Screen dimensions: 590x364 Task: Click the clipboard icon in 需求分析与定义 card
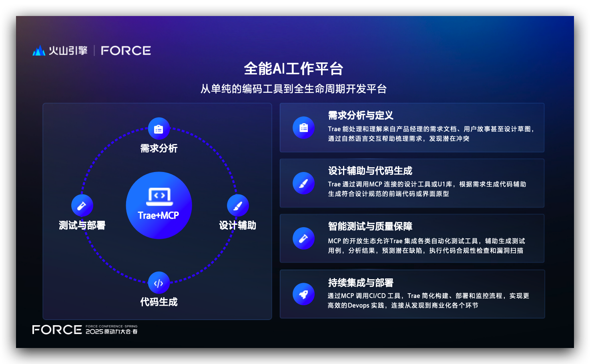304,128
